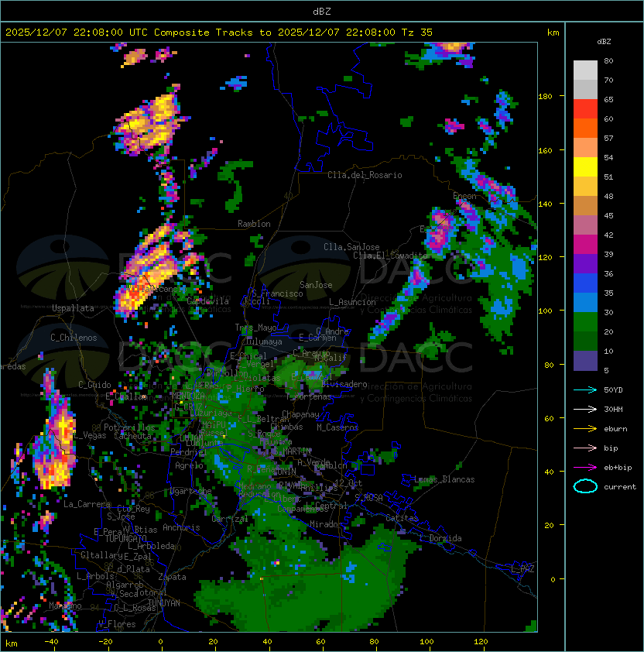644x652 pixels.
Task: Click legend label 'current'
Action: point(620,487)
